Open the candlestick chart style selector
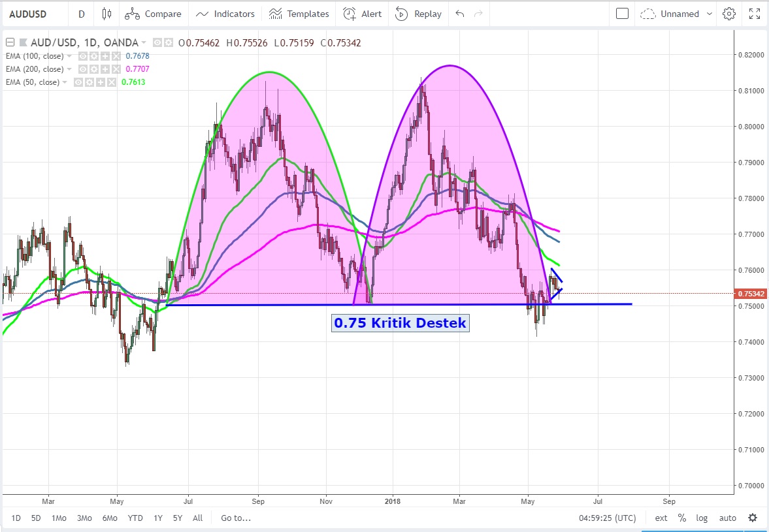 pyautogui.click(x=107, y=14)
